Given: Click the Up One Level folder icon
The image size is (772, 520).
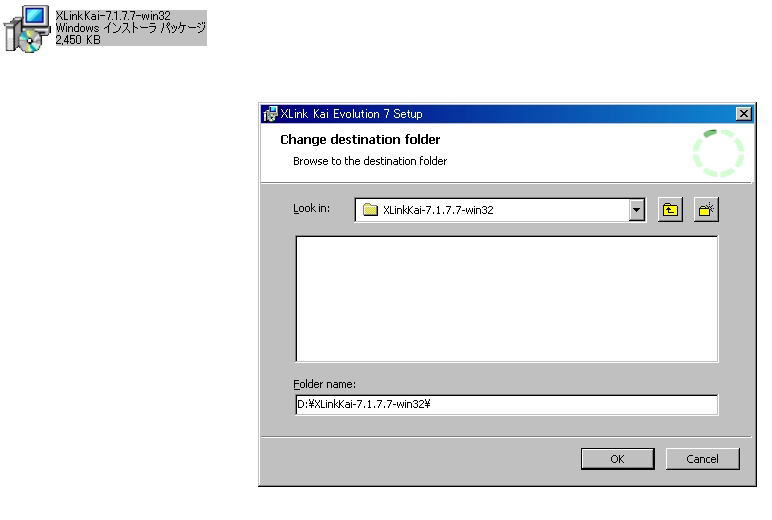Looking at the screenshot, I should (x=670, y=210).
